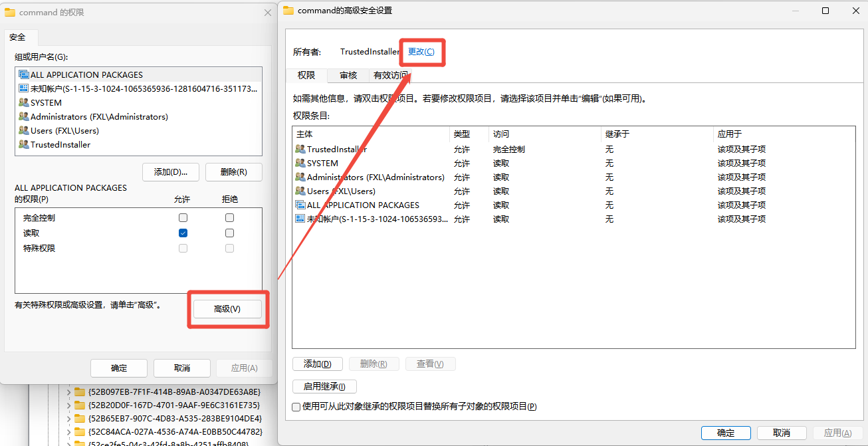Select TrustedInstaller in group user list
Viewport: 868px width, 446px height.
point(138,144)
